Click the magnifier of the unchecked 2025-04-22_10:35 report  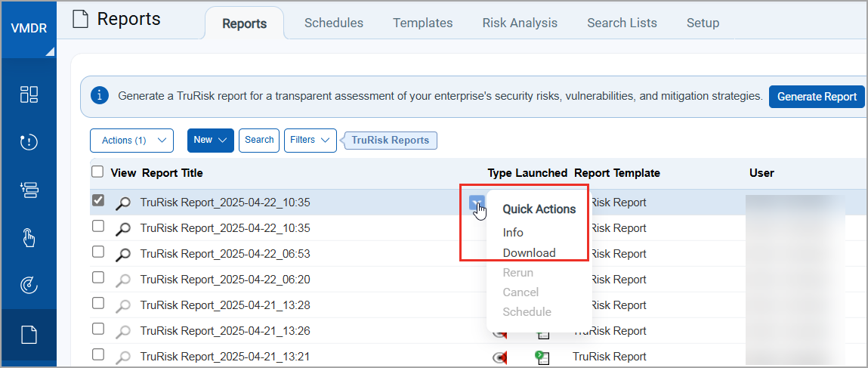coord(123,228)
